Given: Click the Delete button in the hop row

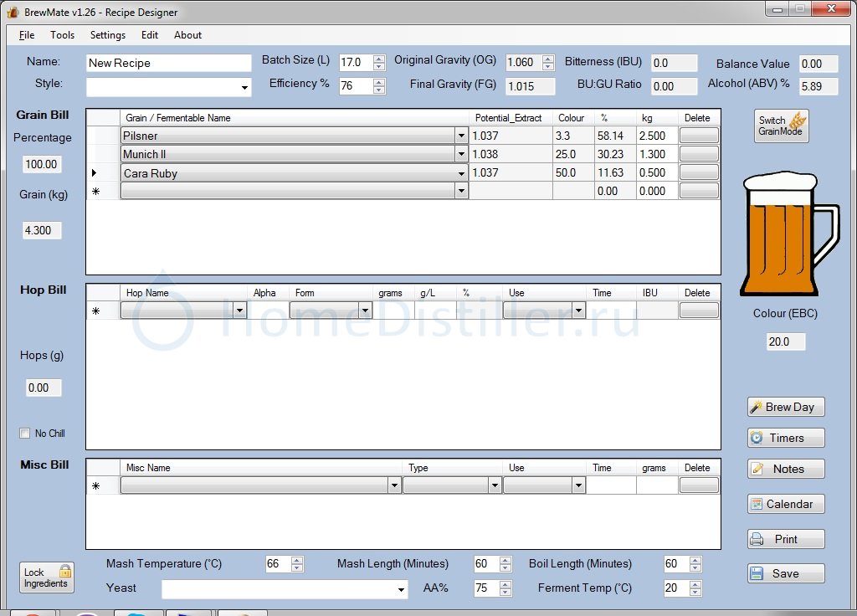Looking at the screenshot, I should coord(699,311).
